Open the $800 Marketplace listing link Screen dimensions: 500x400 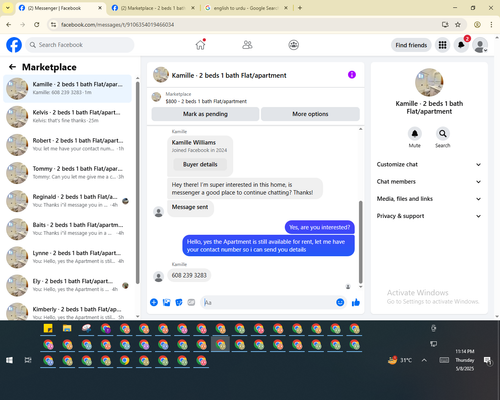206,101
